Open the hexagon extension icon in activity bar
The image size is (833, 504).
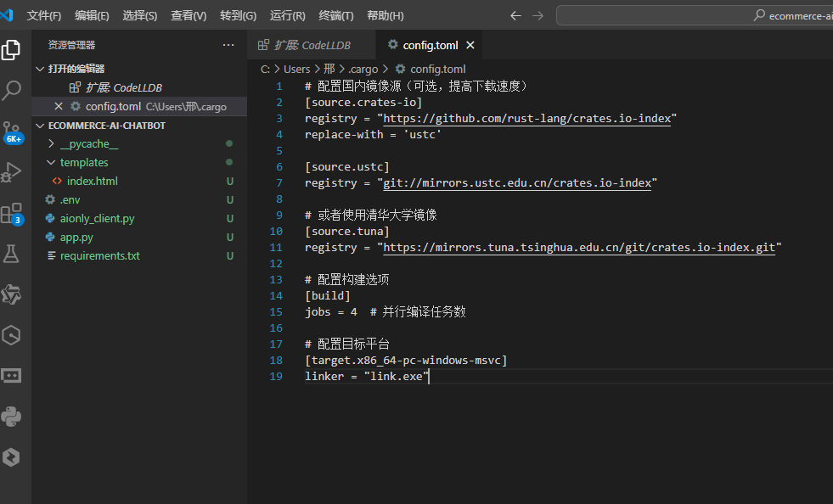[x=11, y=335]
